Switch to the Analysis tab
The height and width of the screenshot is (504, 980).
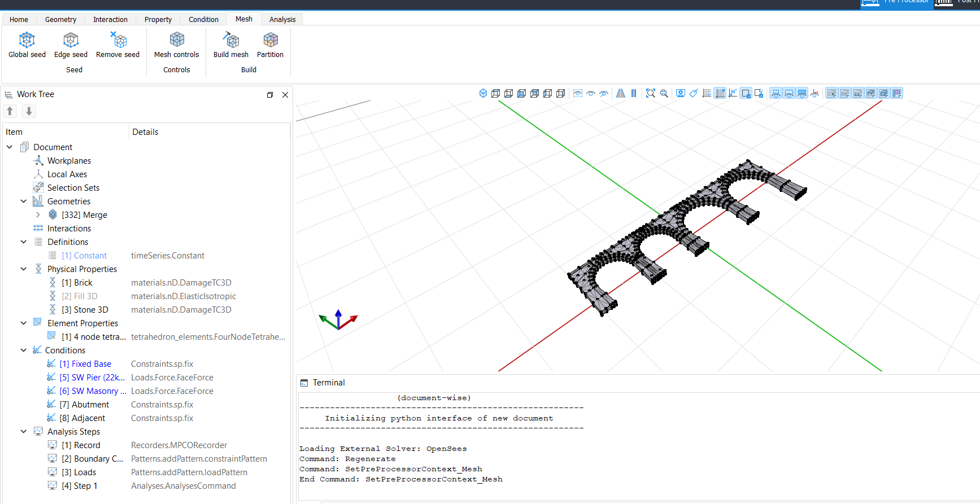tap(282, 19)
